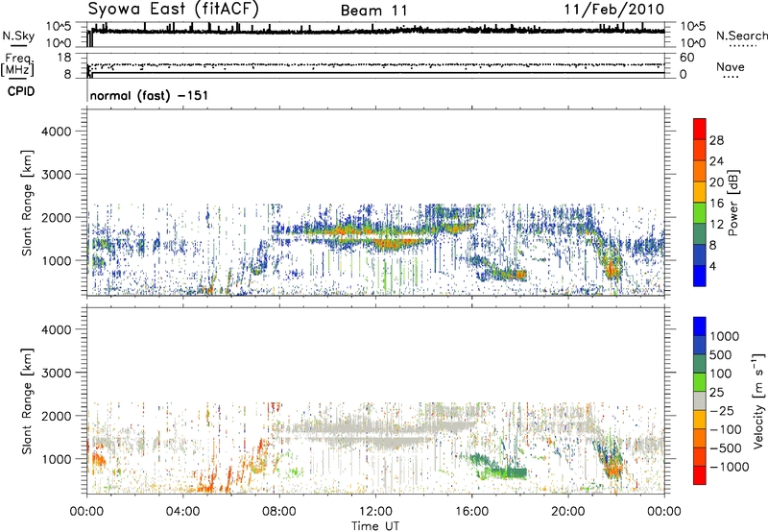The height and width of the screenshot is (532, 768).
Task: Select the "CPID" row label
Action: click(21, 91)
